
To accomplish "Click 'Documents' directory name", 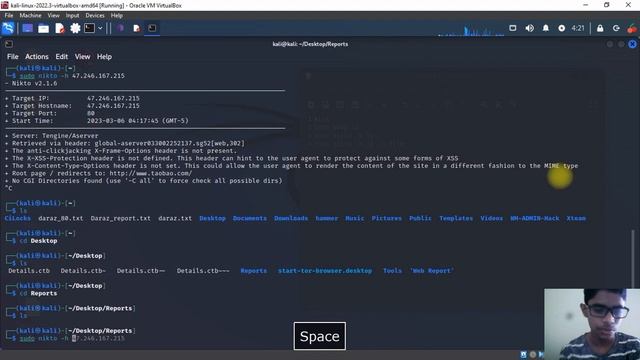I will [x=249, y=218].
